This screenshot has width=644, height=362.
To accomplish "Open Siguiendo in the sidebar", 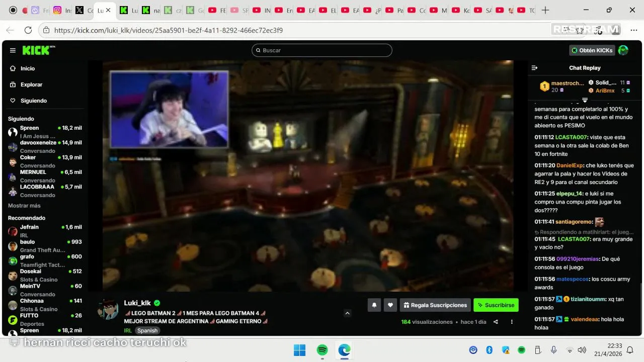I will pyautogui.click(x=33, y=101).
